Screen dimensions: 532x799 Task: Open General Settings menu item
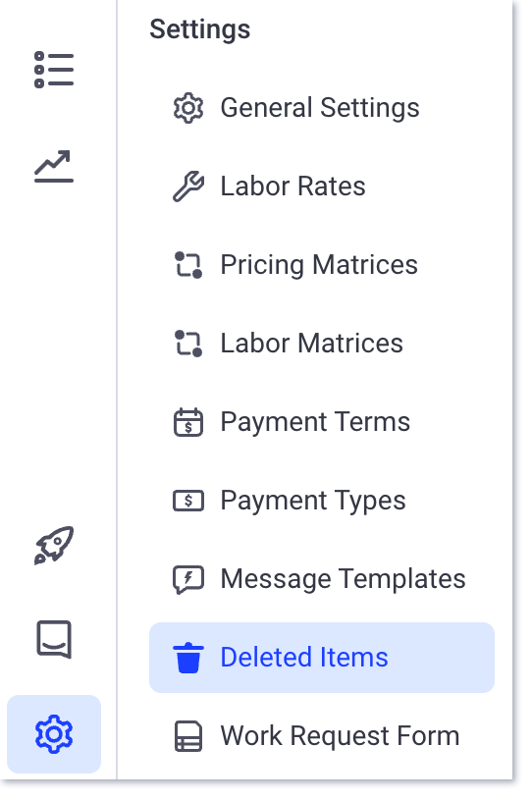[322, 108]
